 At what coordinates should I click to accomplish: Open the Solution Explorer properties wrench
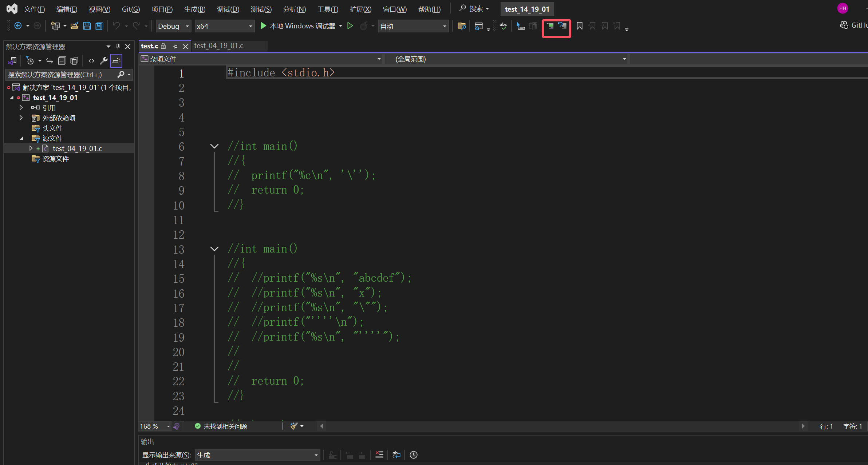coord(104,61)
